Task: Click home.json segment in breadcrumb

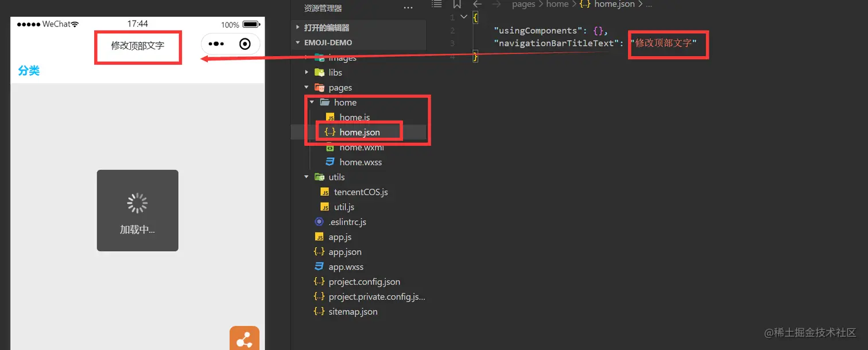Action: (x=614, y=4)
